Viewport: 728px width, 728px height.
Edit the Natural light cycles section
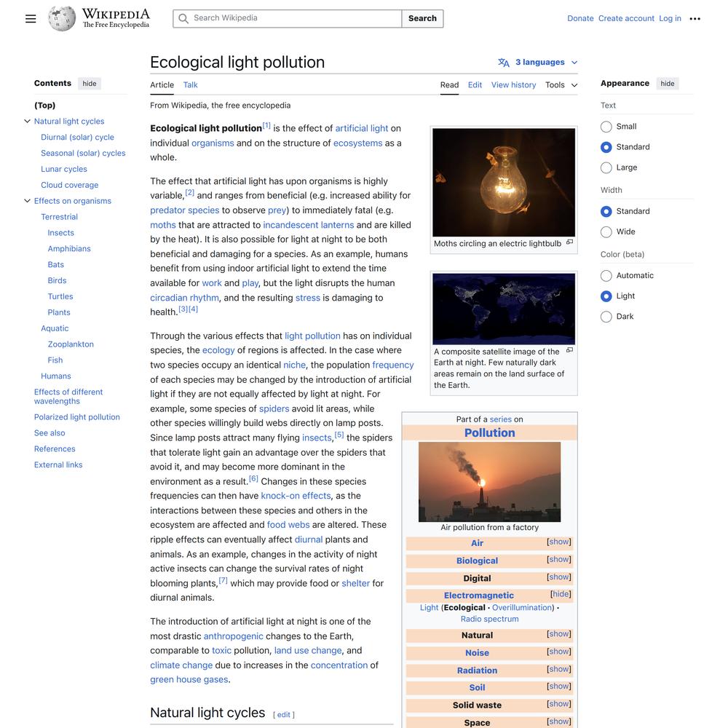284,715
